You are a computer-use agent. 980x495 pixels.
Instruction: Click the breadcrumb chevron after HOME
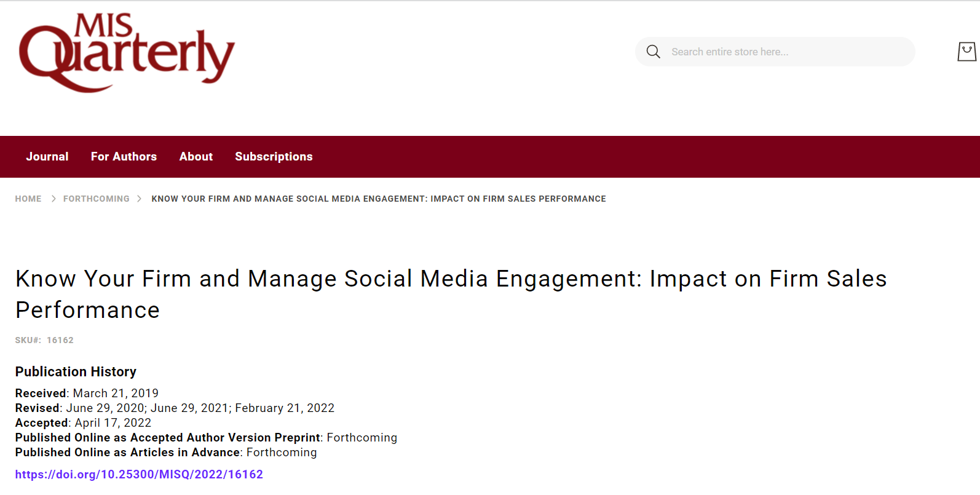[x=53, y=199]
